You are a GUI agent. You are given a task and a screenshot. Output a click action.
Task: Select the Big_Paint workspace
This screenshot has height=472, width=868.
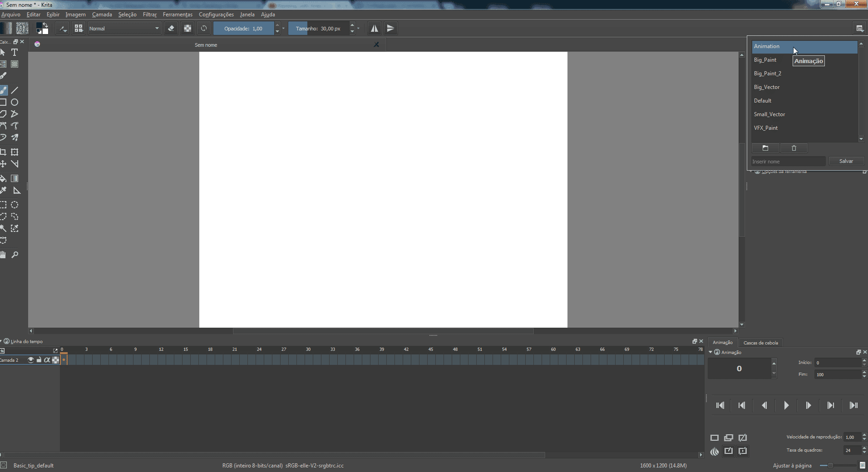click(x=765, y=59)
